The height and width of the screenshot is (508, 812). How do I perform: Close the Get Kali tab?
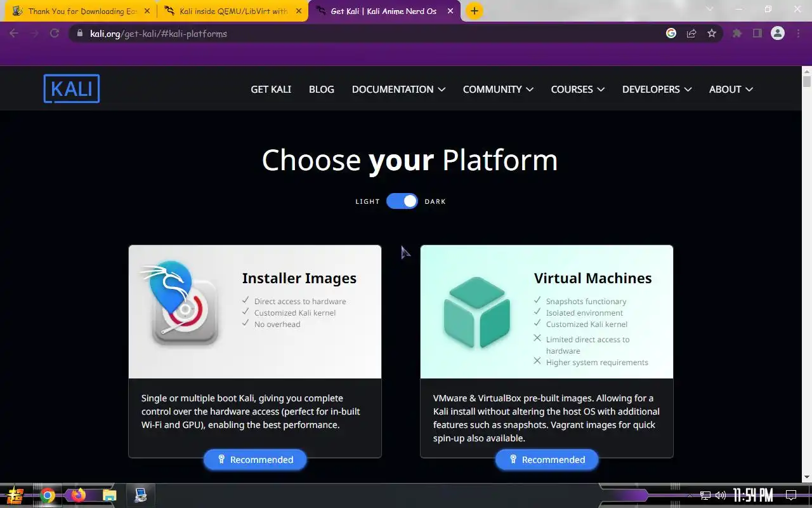[x=451, y=11]
